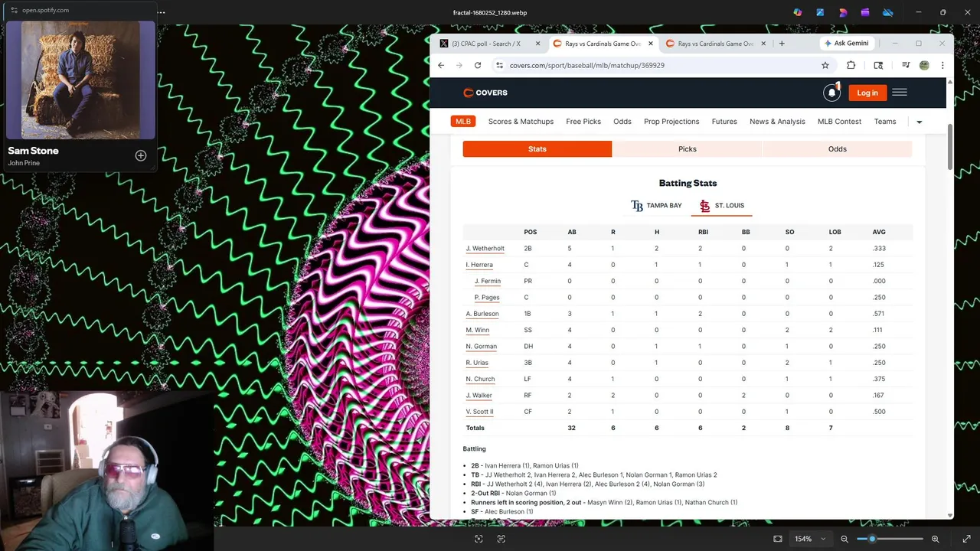Open Odds in Covers nav bar
The width and height of the screenshot is (980, 551).
tap(622, 122)
